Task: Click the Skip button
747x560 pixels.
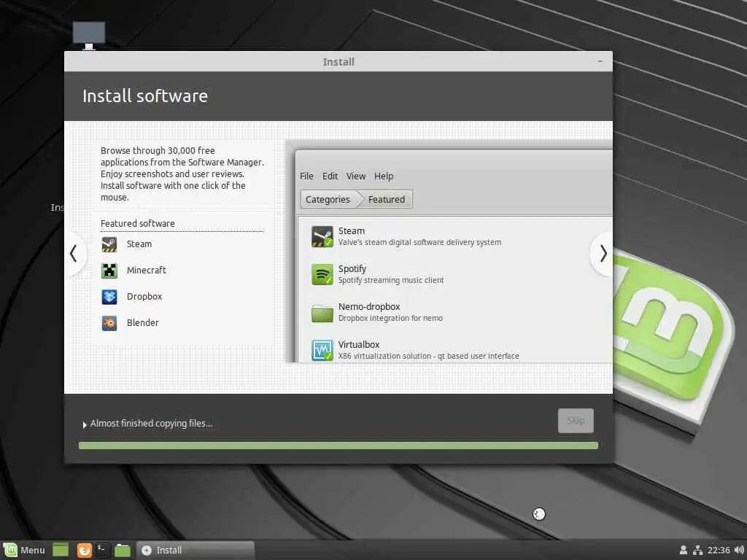Action: tap(576, 421)
